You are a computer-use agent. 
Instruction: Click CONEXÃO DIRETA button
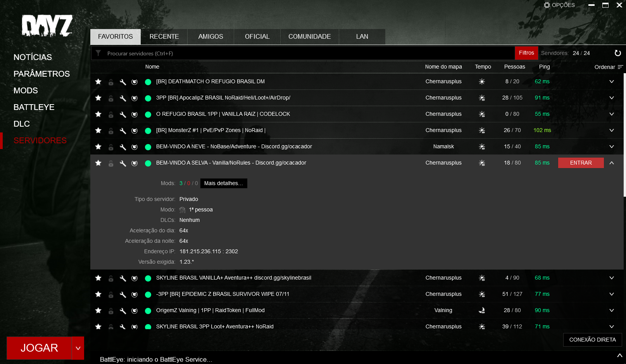(x=593, y=340)
